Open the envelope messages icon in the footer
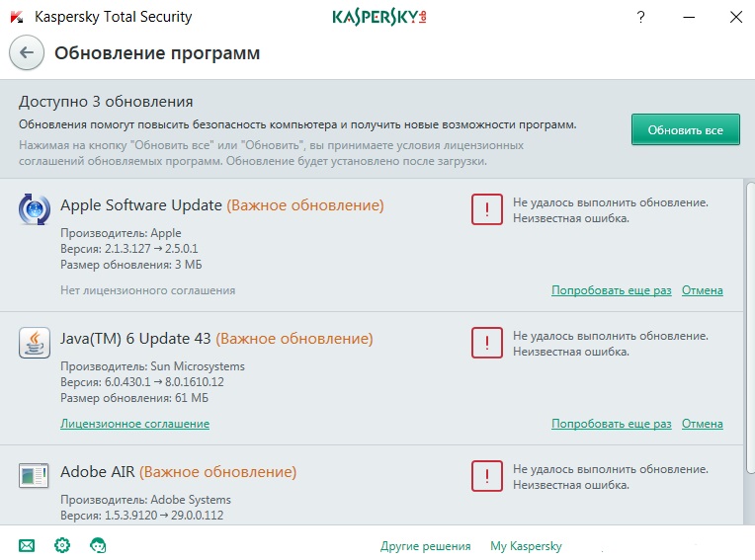Image resolution: width=755 pixels, height=560 pixels. 27,545
